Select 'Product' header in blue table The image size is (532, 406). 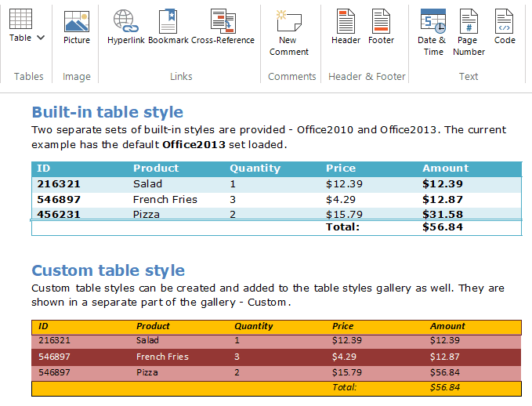[156, 168]
